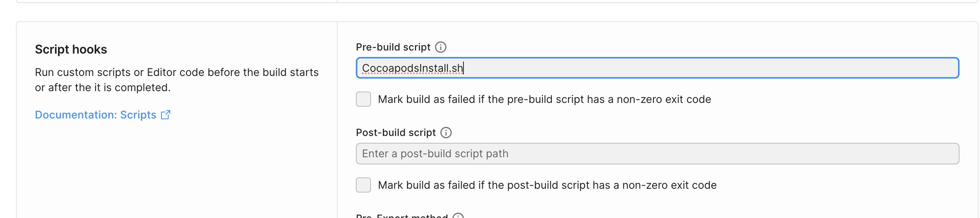Click the Script hooks section heading
This screenshot has width=980, height=218.
click(71, 49)
